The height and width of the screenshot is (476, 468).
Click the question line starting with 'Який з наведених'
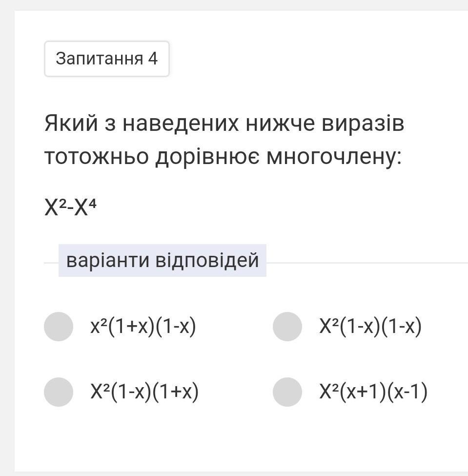point(224,124)
